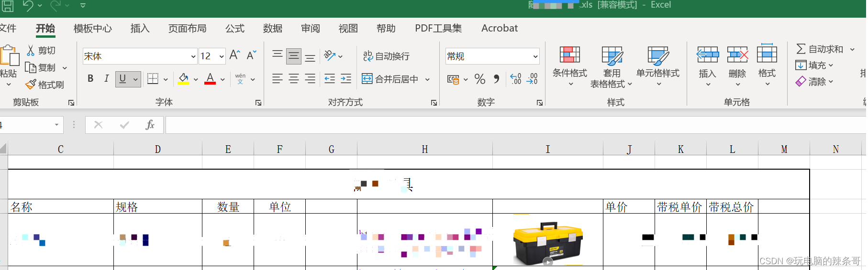
Task: Toggle italic formatting
Action: point(106,79)
